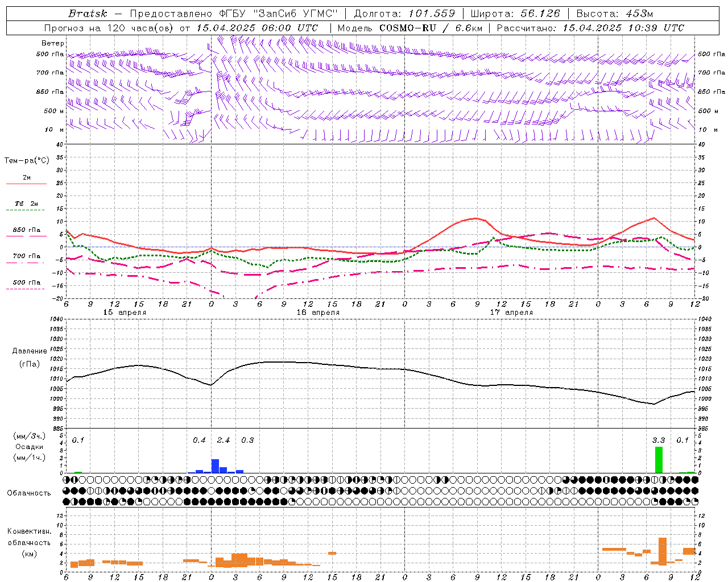Click the 850 гПа temperature legend entry

[26, 230]
